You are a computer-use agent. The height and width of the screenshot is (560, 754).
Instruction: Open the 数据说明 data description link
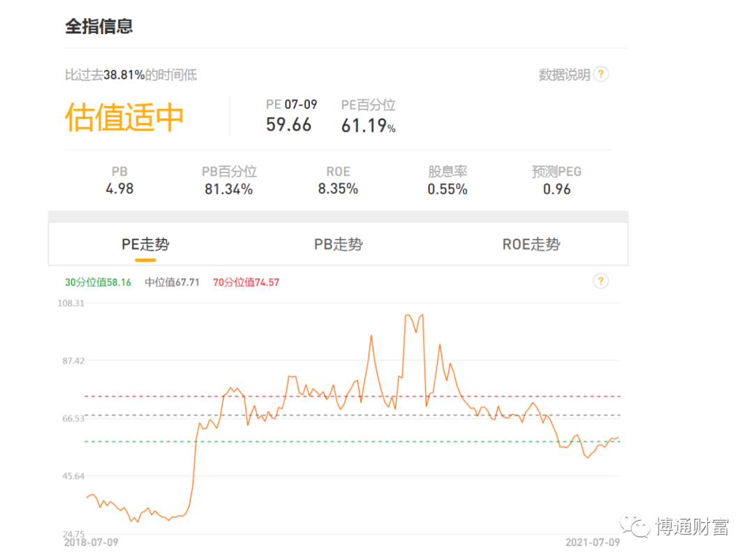pyautogui.click(x=564, y=75)
